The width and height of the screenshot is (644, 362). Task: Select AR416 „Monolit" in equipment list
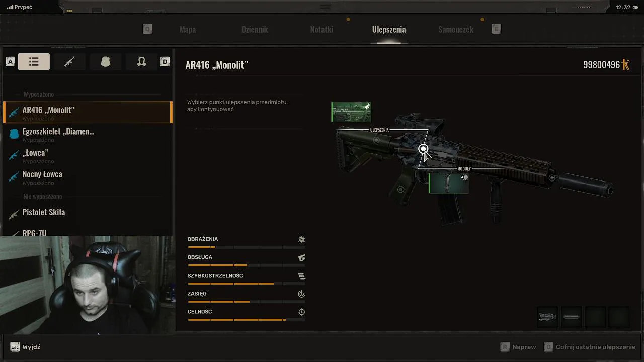[88, 112]
